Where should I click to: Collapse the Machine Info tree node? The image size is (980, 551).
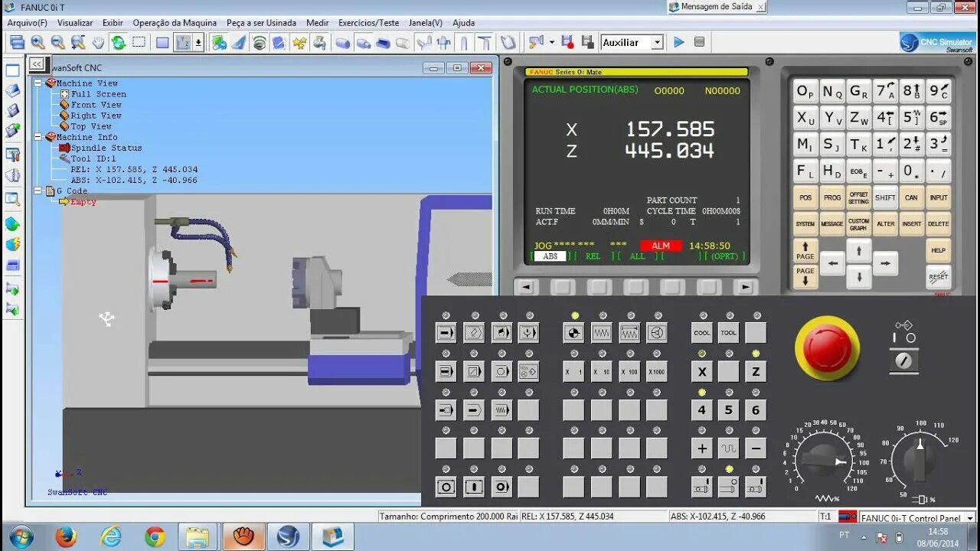[x=38, y=137]
